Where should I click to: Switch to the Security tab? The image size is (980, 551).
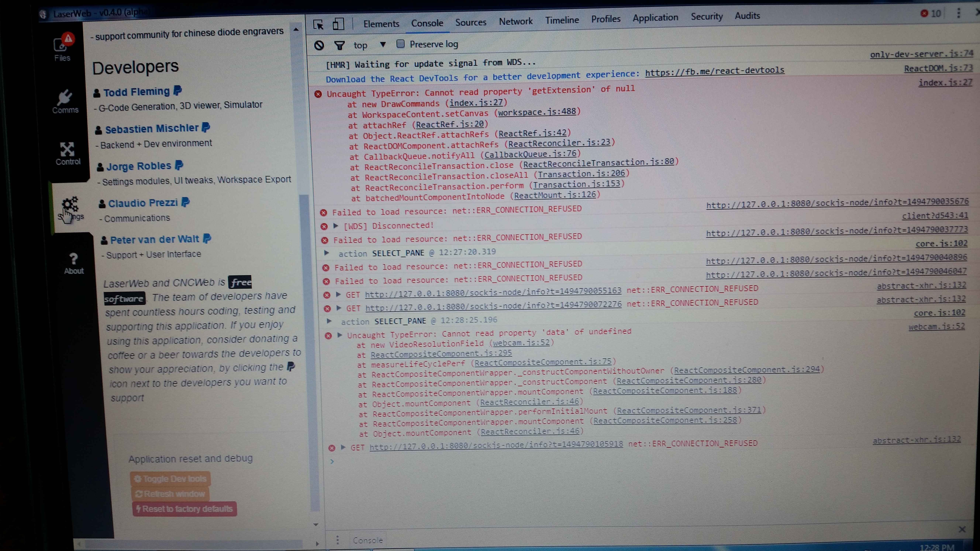(706, 16)
